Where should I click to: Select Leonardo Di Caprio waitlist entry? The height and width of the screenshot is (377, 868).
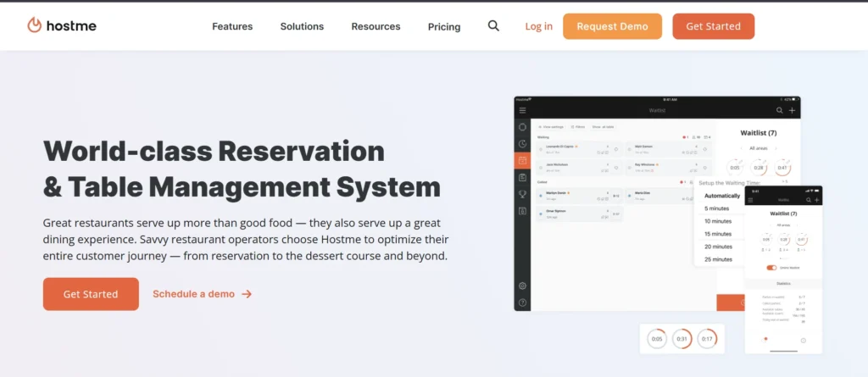point(580,149)
